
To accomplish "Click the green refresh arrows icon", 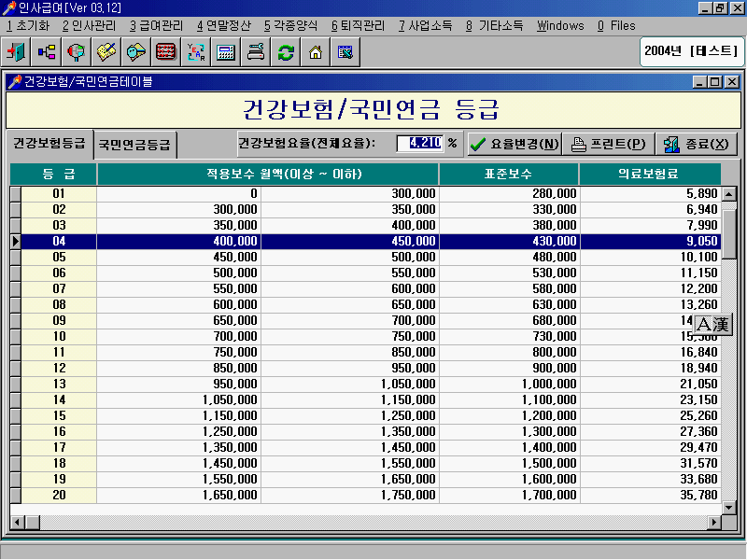I will pos(286,52).
